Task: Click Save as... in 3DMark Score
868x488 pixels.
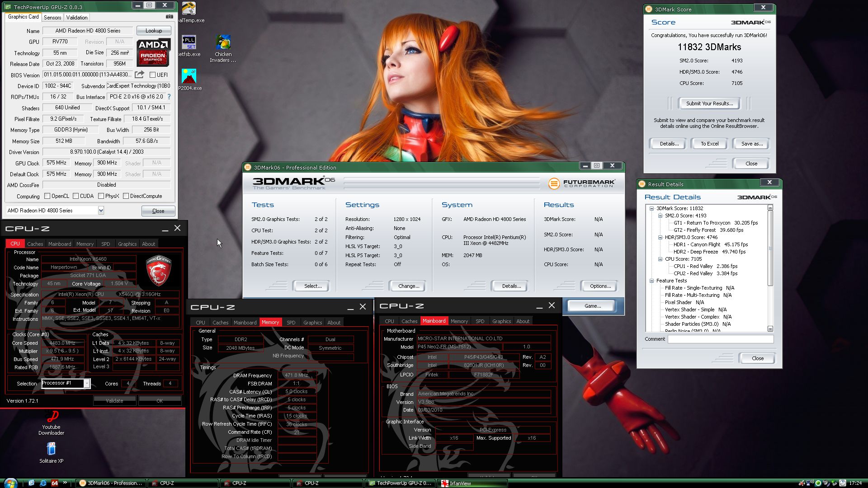Action: 752,144
